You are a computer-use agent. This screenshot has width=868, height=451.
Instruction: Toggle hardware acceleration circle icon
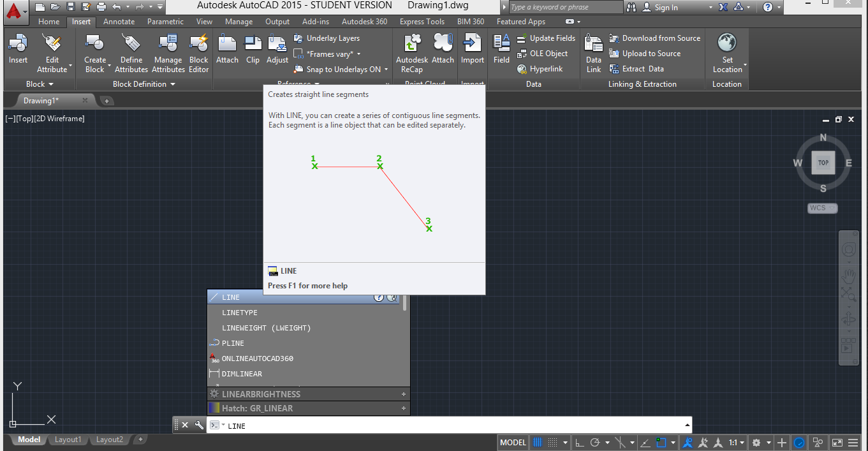pyautogui.click(x=799, y=442)
